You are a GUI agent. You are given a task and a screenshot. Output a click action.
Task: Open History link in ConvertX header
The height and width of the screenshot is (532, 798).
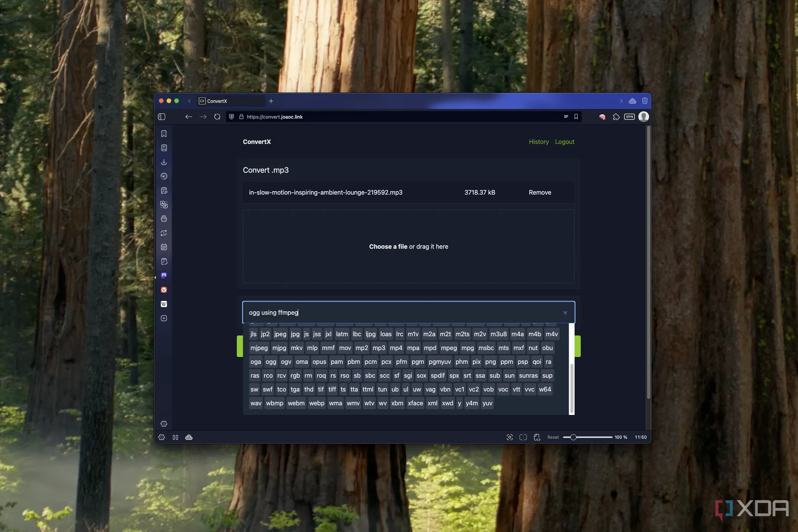(x=539, y=142)
